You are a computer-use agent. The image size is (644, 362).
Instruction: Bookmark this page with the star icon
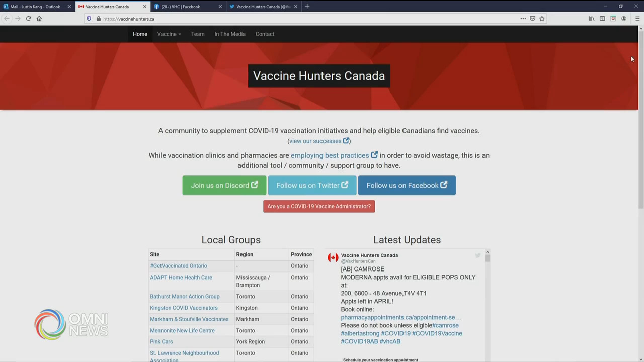[542, 19]
